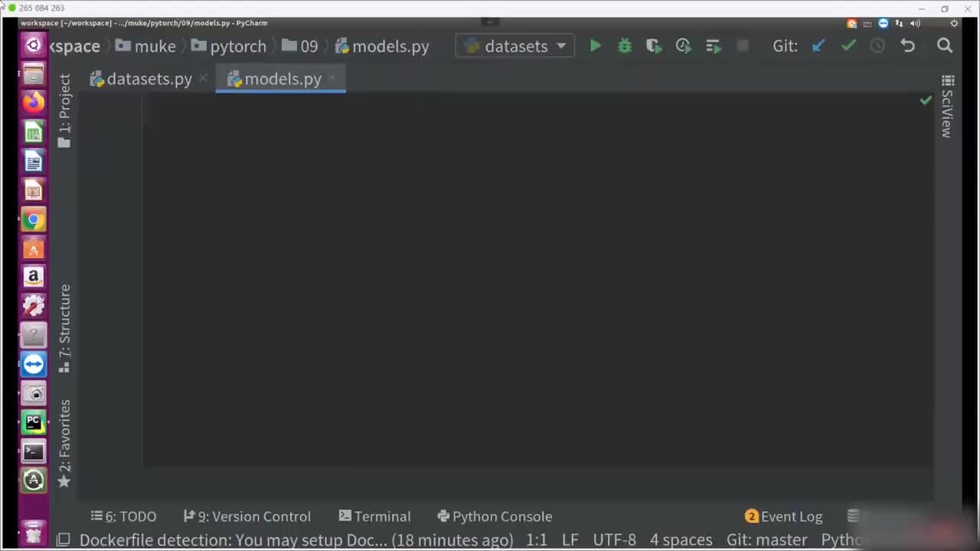
Task: Start debugging with the bug icon
Action: point(625,46)
